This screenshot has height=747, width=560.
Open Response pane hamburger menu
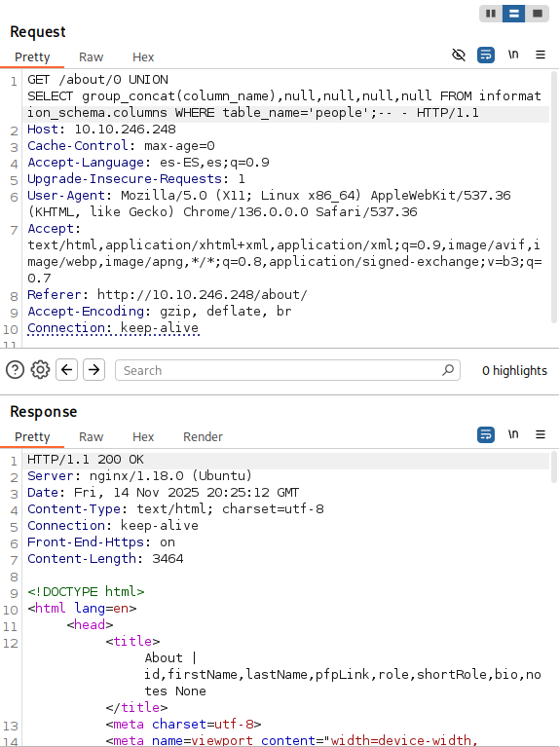541,434
